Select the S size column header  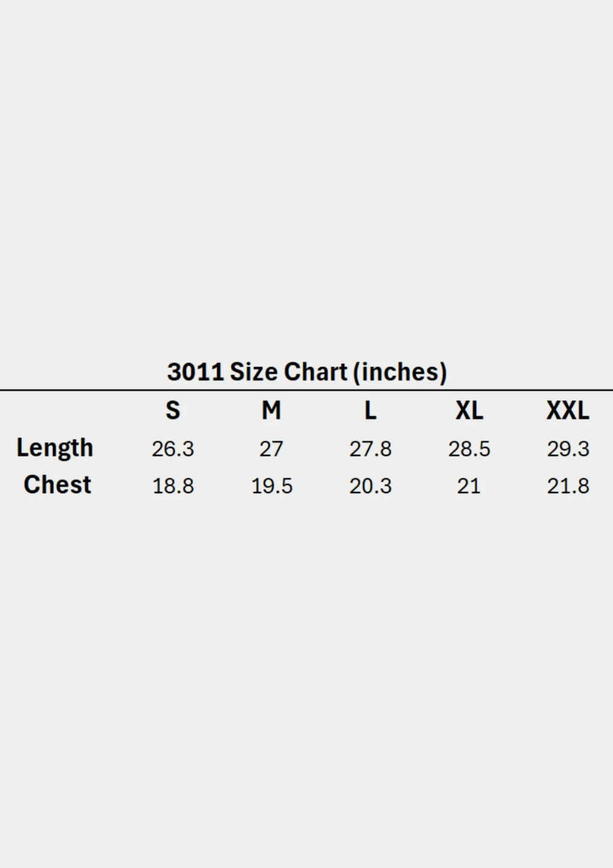[x=173, y=410]
